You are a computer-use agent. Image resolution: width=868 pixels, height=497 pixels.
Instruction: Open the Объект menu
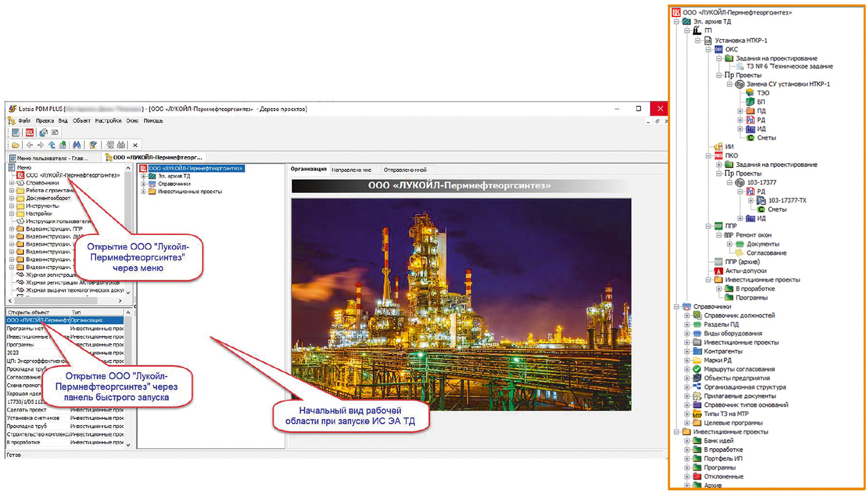click(81, 121)
